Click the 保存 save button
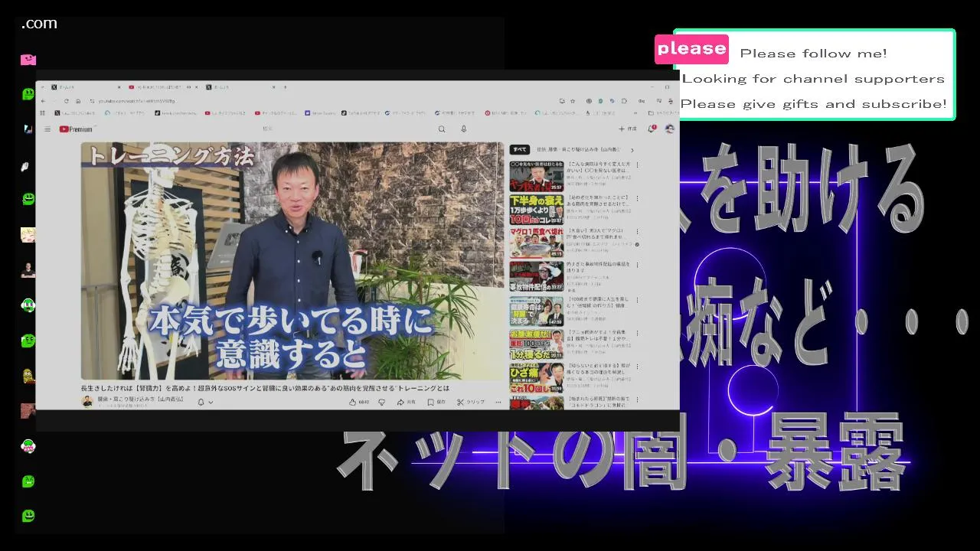This screenshot has height=551, width=980. pyautogui.click(x=436, y=402)
